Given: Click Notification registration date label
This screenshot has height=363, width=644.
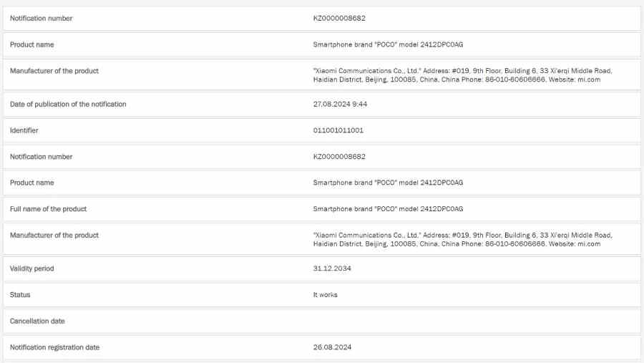Looking at the screenshot, I should click(x=54, y=347).
